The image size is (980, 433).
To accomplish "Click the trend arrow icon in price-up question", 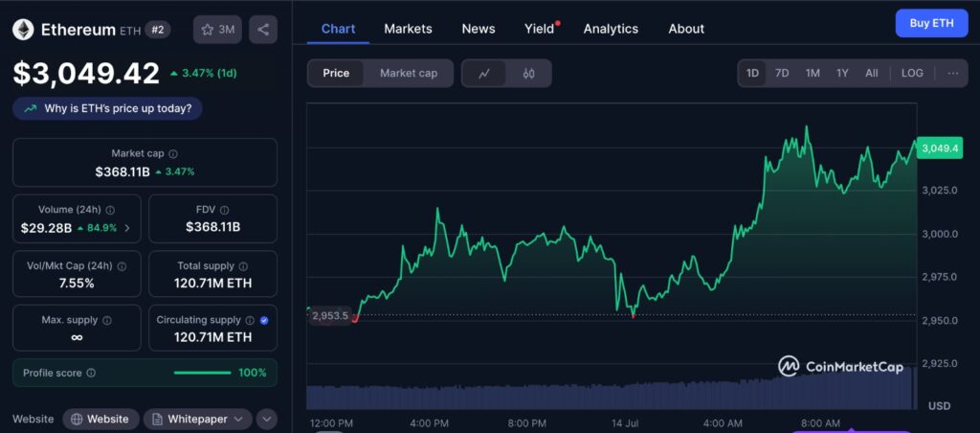I will 30,109.
